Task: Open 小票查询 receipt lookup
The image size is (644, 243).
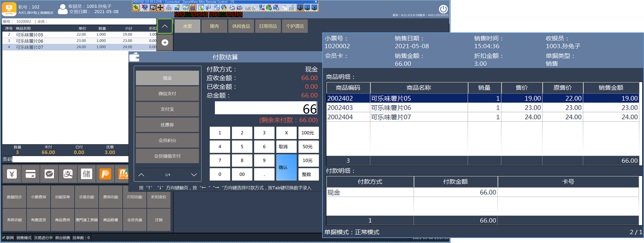Action: [x=38, y=197]
